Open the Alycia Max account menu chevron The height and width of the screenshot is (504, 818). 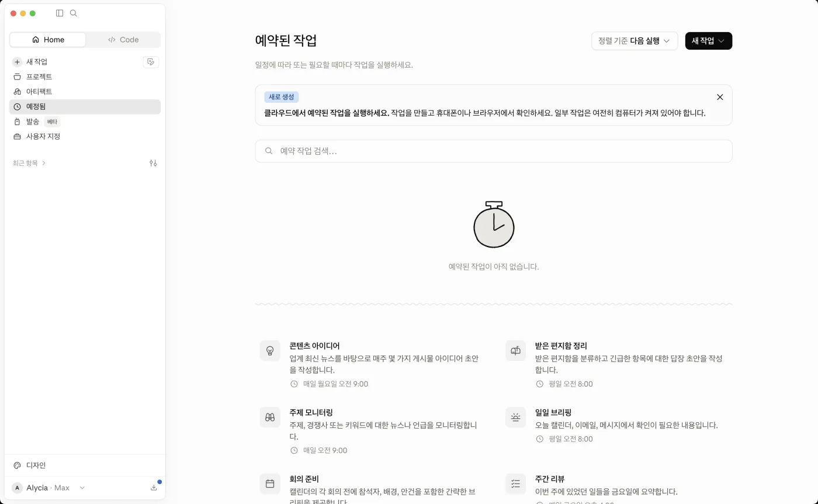point(82,488)
